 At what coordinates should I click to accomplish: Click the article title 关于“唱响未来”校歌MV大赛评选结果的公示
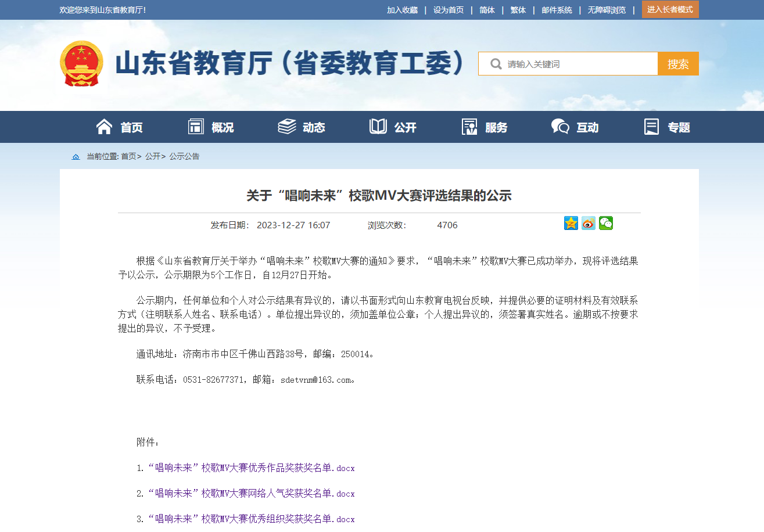tap(379, 196)
